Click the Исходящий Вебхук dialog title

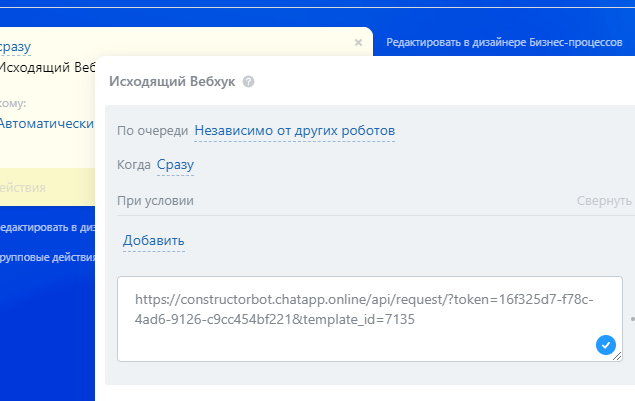tap(171, 82)
